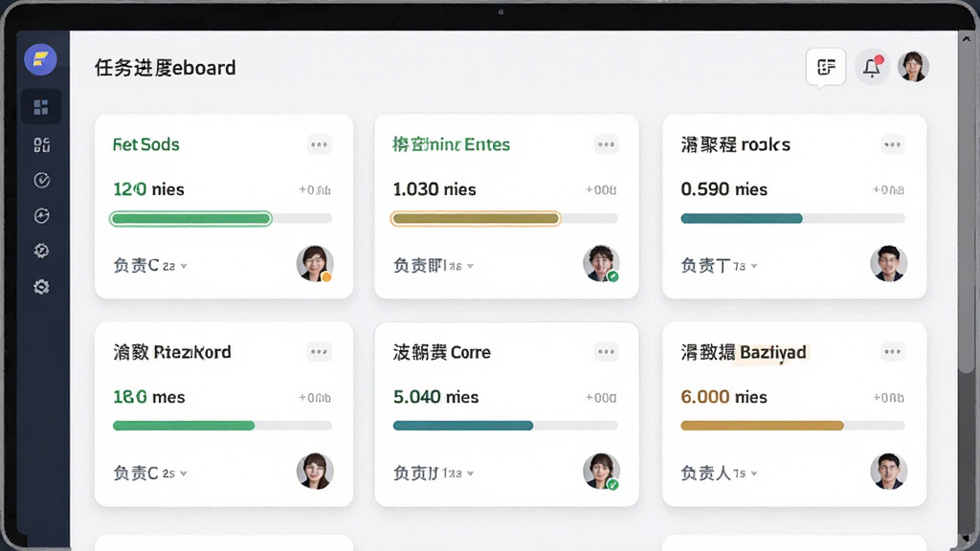980x551 pixels.
Task: Switch to the list layout view button
Action: pos(826,67)
